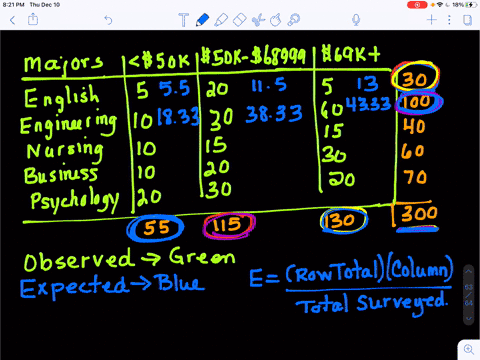Viewport: 480px width, 360px height.
Task: Tap the red screen recording indicator
Action: point(417,5)
